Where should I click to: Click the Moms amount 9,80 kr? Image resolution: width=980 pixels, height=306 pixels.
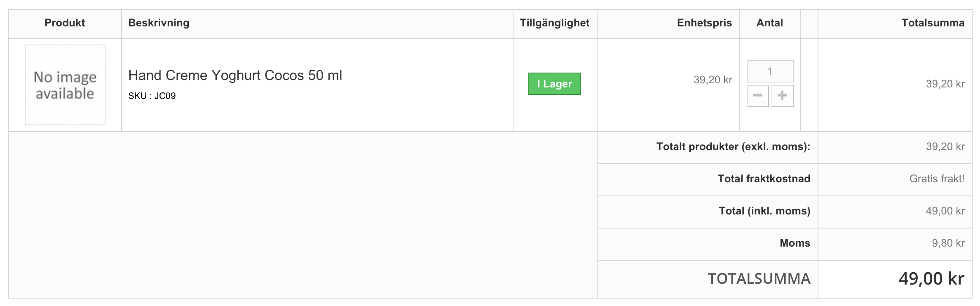point(948,243)
